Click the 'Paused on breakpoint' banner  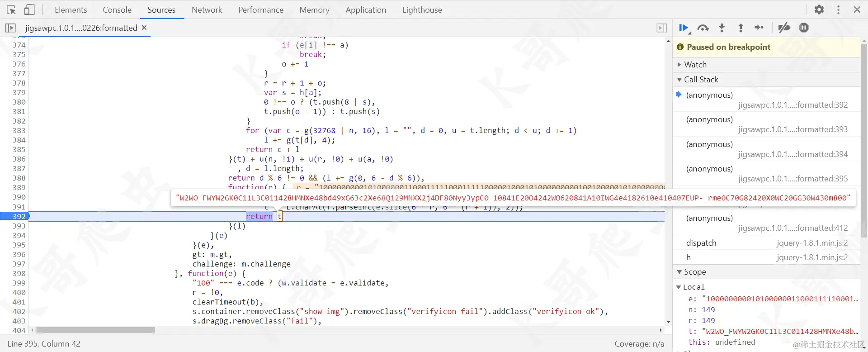[x=766, y=47]
